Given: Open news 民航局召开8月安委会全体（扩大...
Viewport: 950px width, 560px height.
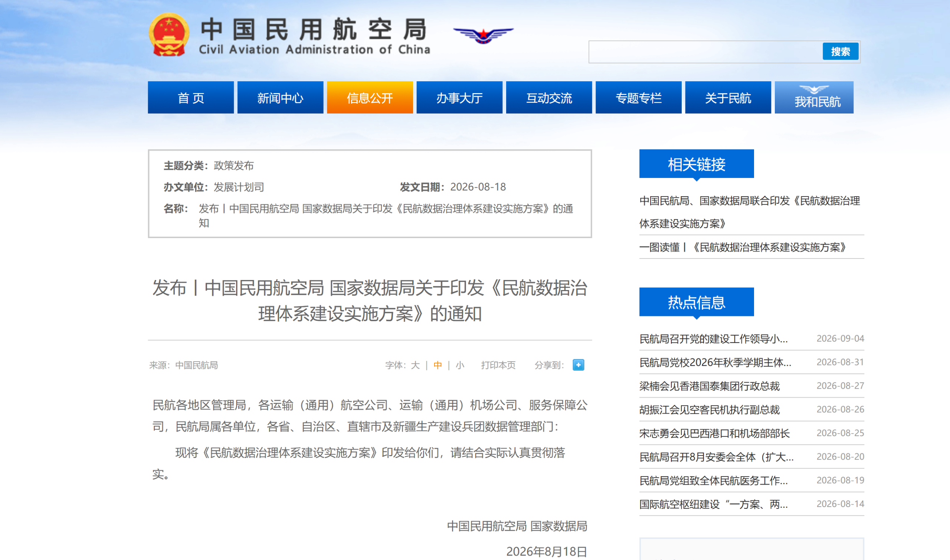Looking at the screenshot, I should pos(717,457).
